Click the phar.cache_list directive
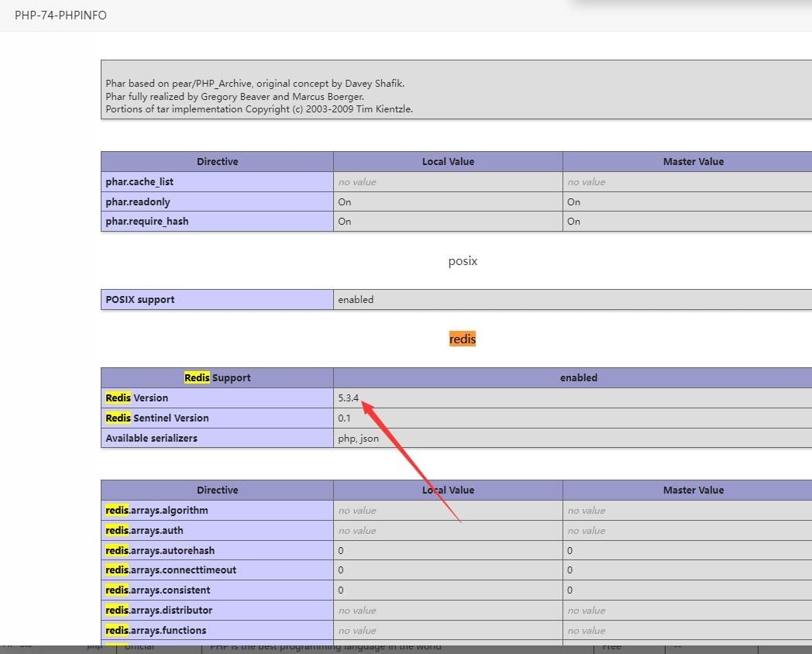Screen dimensions: 812x654 click(139, 181)
